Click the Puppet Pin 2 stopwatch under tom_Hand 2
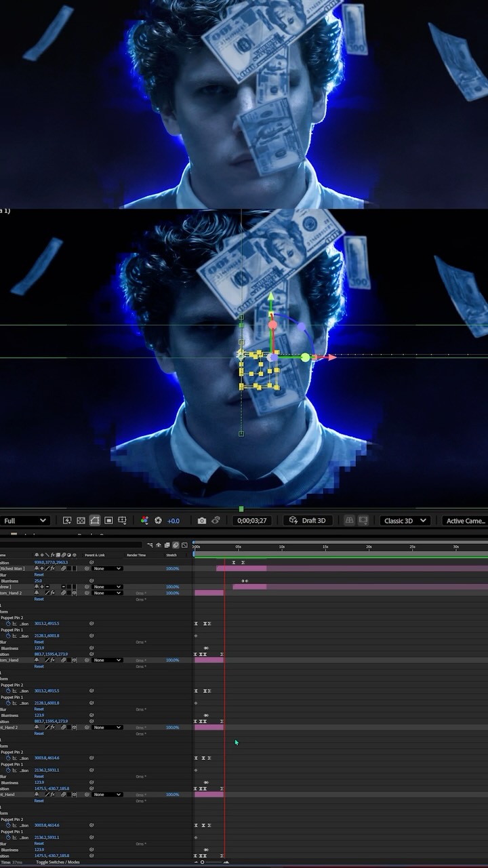Screen dimensions: 488x868 pos(9,623)
